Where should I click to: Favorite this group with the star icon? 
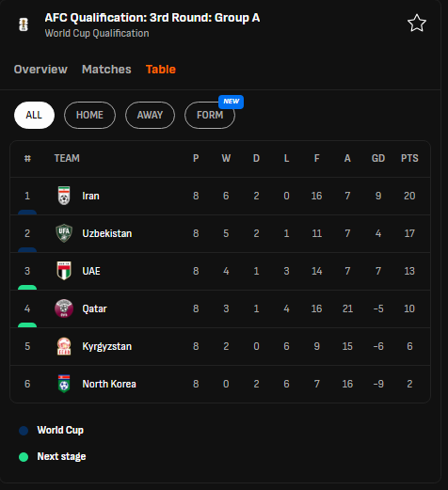(x=417, y=24)
